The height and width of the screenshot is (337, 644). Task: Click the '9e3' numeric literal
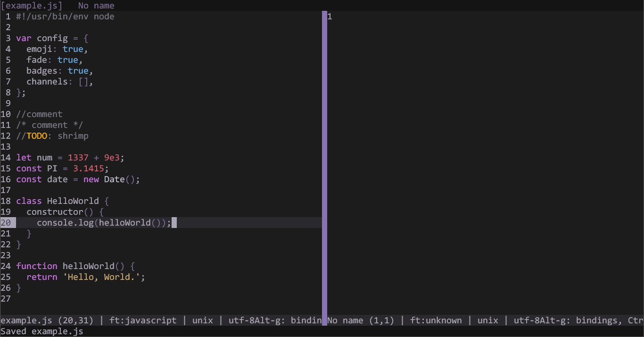[112, 158]
